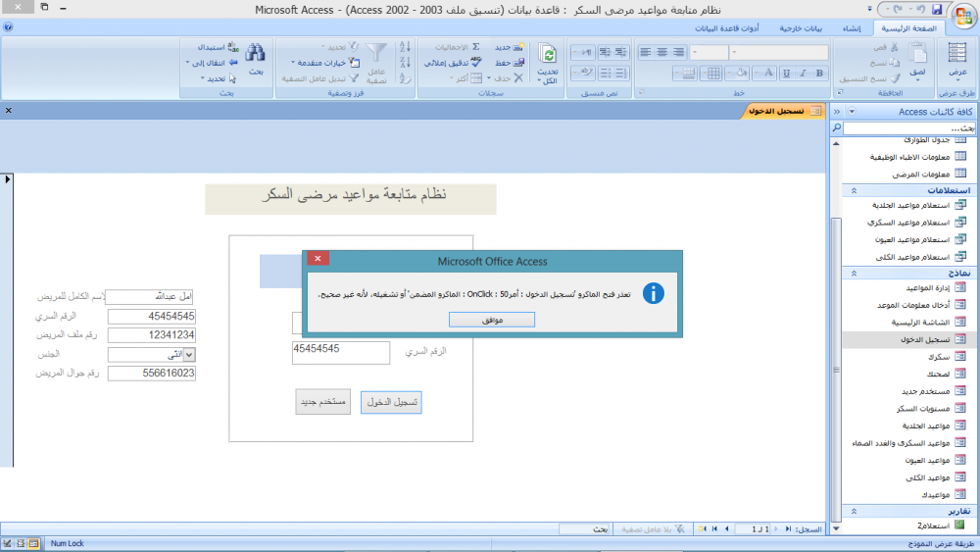This screenshot has width=980, height=552.
Task: Click the navigation pane search field
Action: (909, 128)
